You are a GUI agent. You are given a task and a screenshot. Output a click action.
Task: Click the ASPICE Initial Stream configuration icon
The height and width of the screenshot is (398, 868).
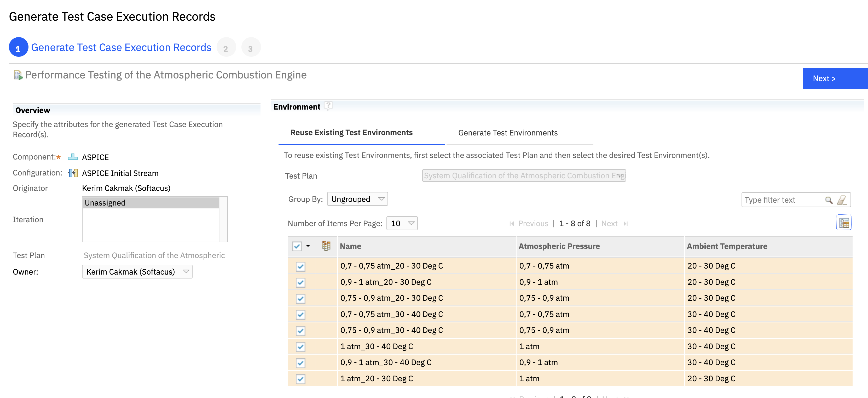(72, 173)
